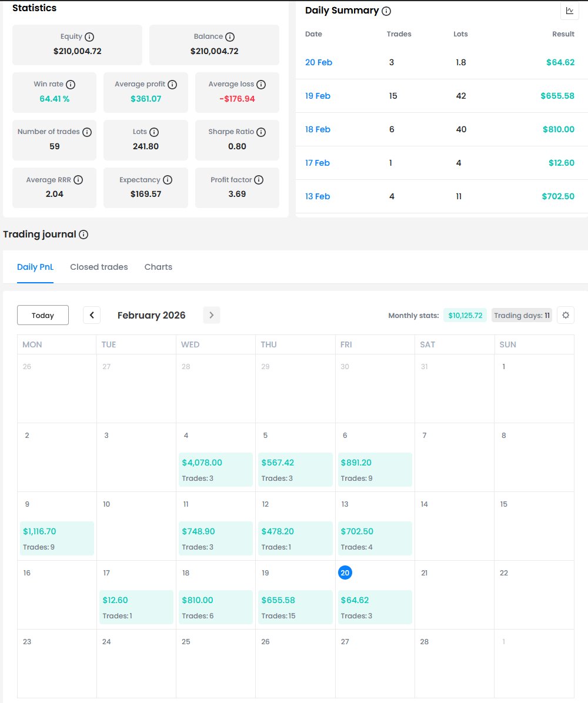This screenshot has width=588, height=703.
Task: Select the $4,078.00 calendar entry on Feb 4
Action: point(216,470)
